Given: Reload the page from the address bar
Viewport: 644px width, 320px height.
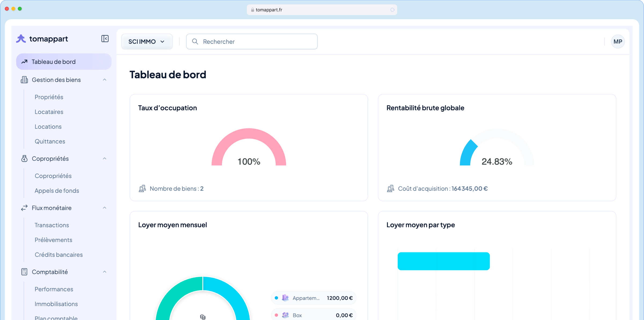Looking at the screenshot, I should click(x=392, y=10).
